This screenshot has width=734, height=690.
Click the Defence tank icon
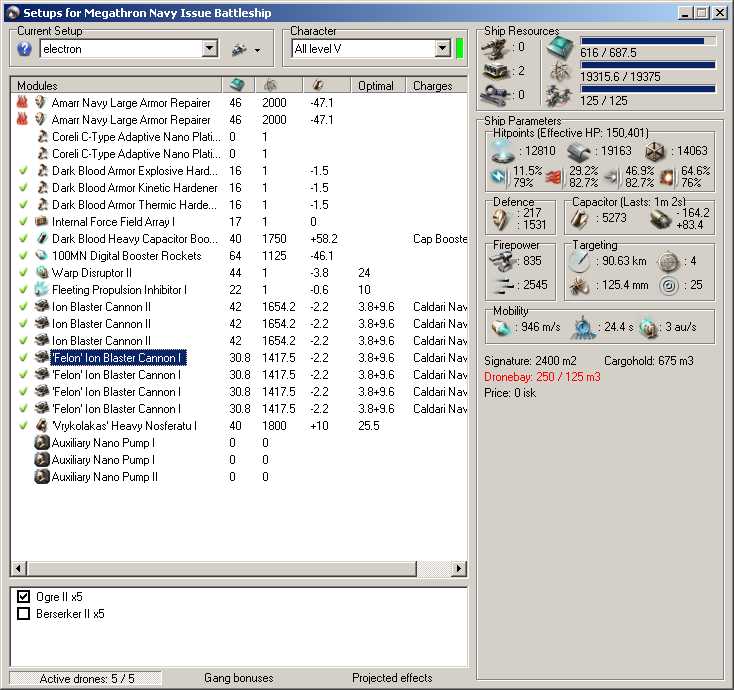pyautogui.click(x=501, y=219)
